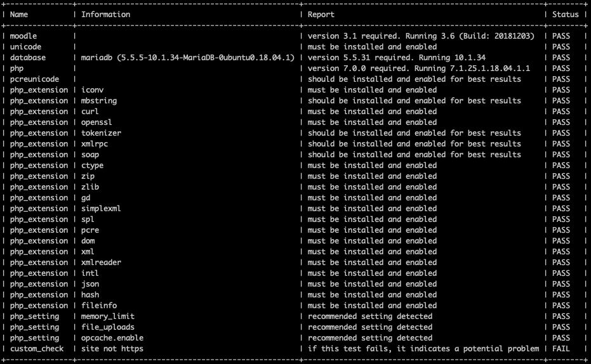Click the mariadb database version text

pyautogui.click(x=187, y=58)
